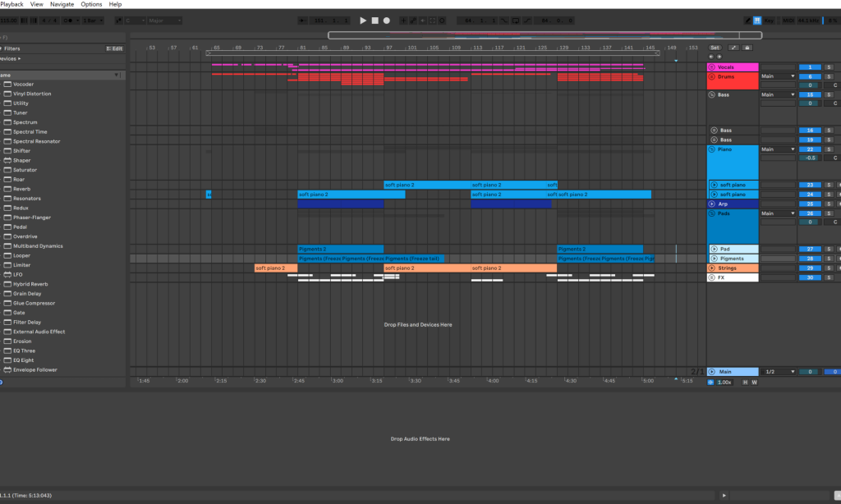Click the Arp track unfold icon
This screenshot has width=841, height=504.
point(712,204)
